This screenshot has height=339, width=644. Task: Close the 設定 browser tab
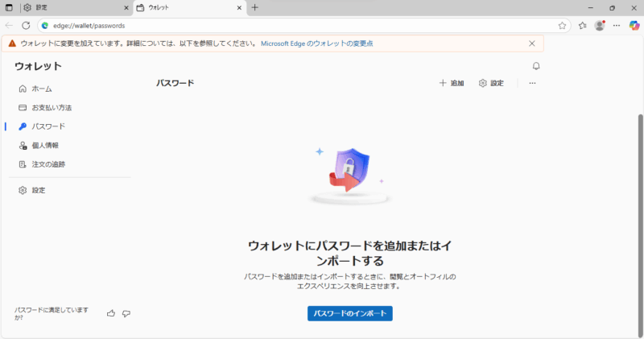pyautogui.click(x=126, y=8)
